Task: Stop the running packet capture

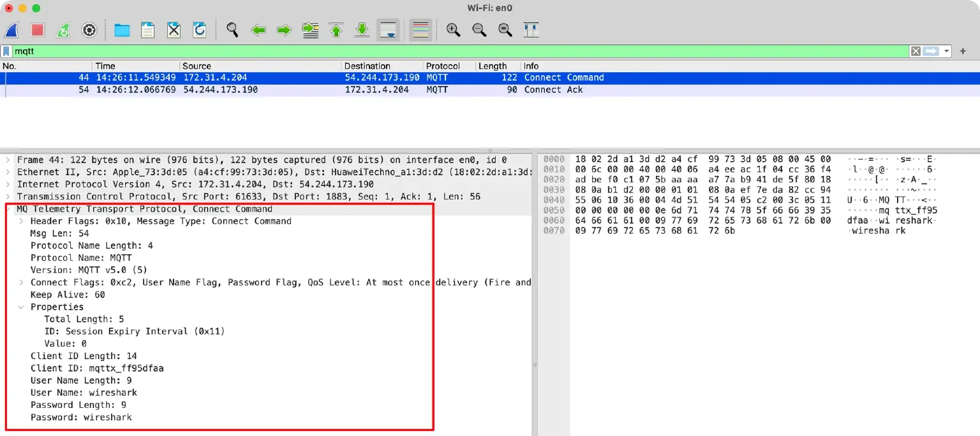Action: tap(38, 30)
